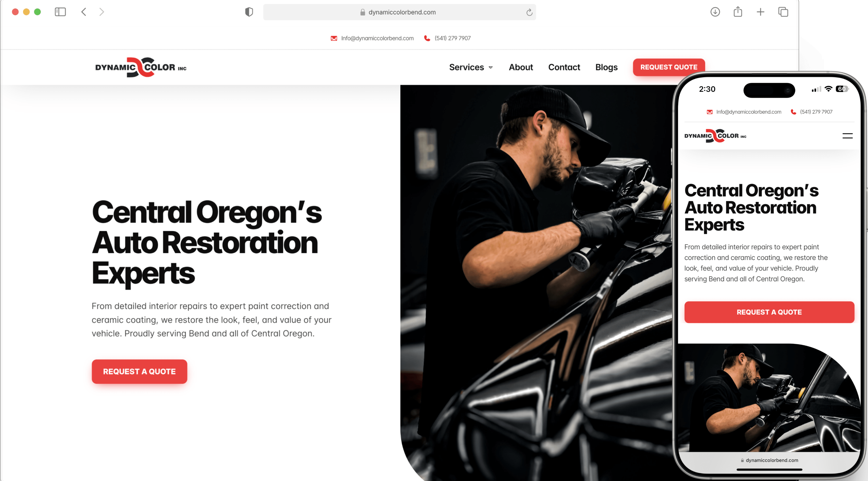Click the dynamiccolorbend.com address bar
The height and width of the screenshot is (481, 868).
coord(399,12)
